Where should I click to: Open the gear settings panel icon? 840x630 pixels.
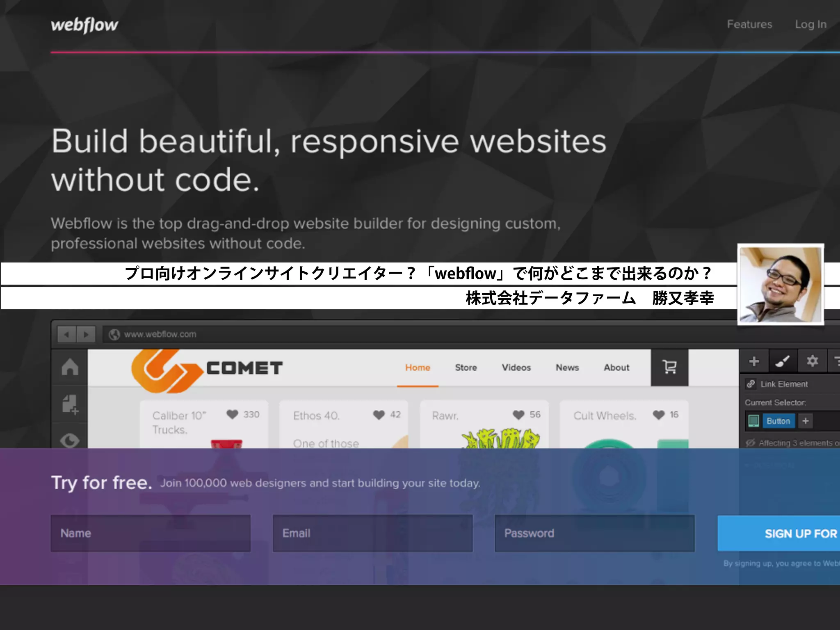[812, 361]
